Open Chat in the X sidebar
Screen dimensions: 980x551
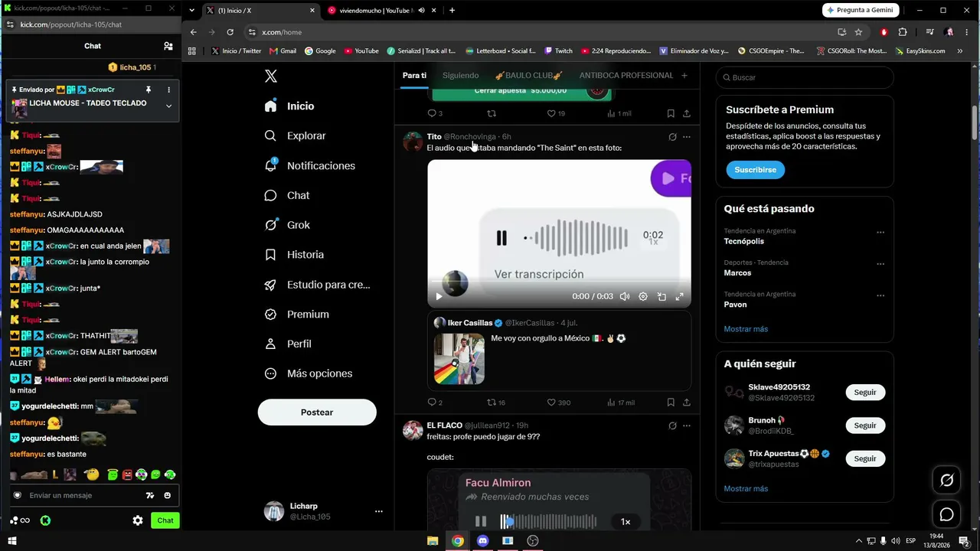click(287, 195)
